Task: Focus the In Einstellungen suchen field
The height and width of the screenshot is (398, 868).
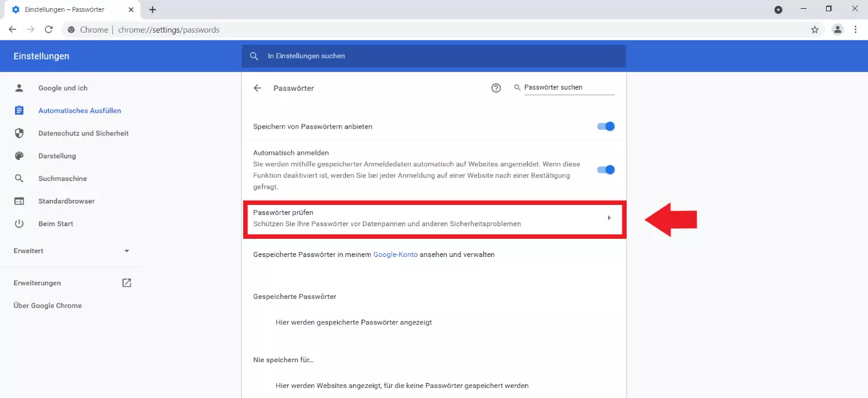Action: (x=434, y=56)
